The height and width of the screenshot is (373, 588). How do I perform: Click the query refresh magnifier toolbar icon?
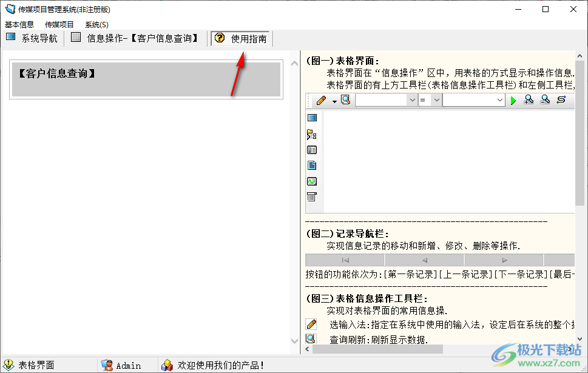coord(345,100)
